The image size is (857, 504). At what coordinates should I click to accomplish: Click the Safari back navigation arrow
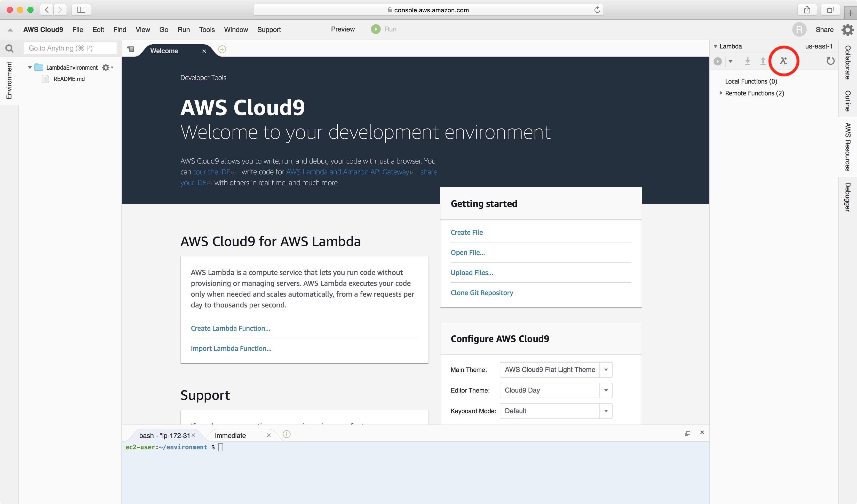pos(47,10)
